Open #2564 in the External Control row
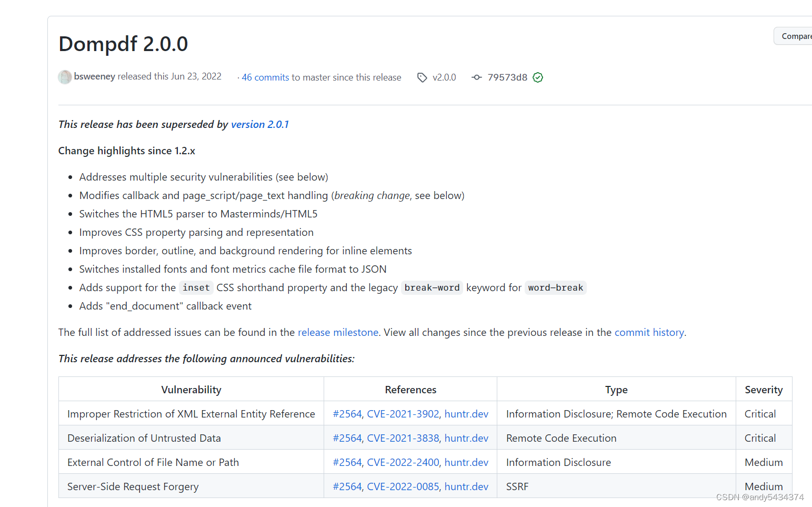Screen dimensions: 812x507 tap(347, 462)
